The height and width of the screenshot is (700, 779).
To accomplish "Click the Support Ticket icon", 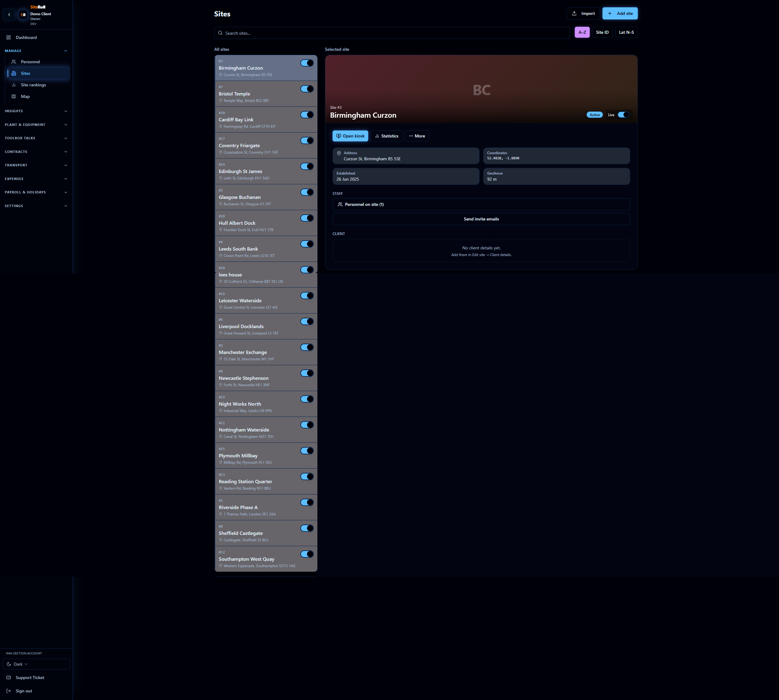I will click(9, 677).
